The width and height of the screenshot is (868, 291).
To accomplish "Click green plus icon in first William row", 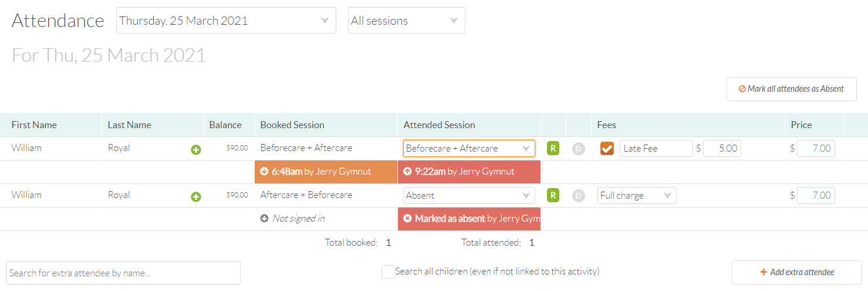I will pos(196,150).
